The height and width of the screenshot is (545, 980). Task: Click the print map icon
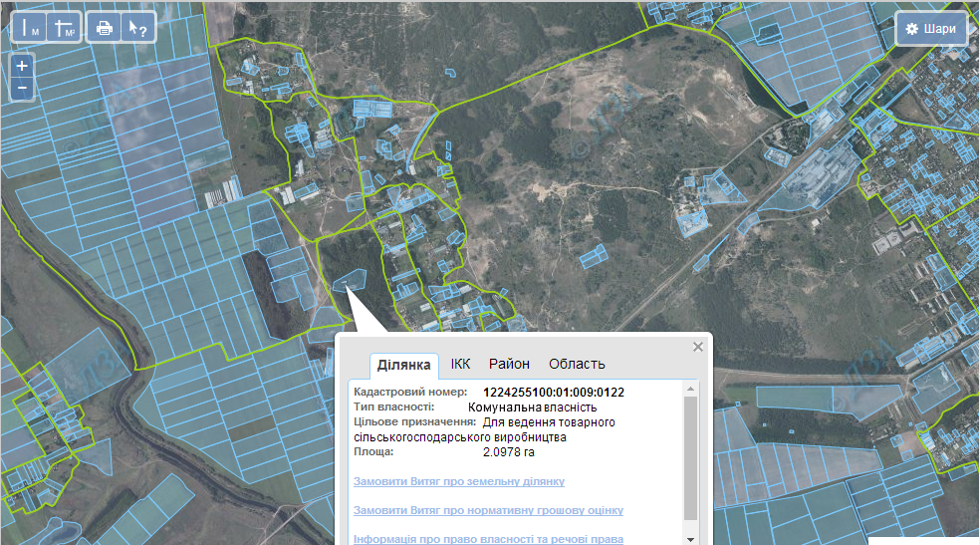tap(103, 27)
